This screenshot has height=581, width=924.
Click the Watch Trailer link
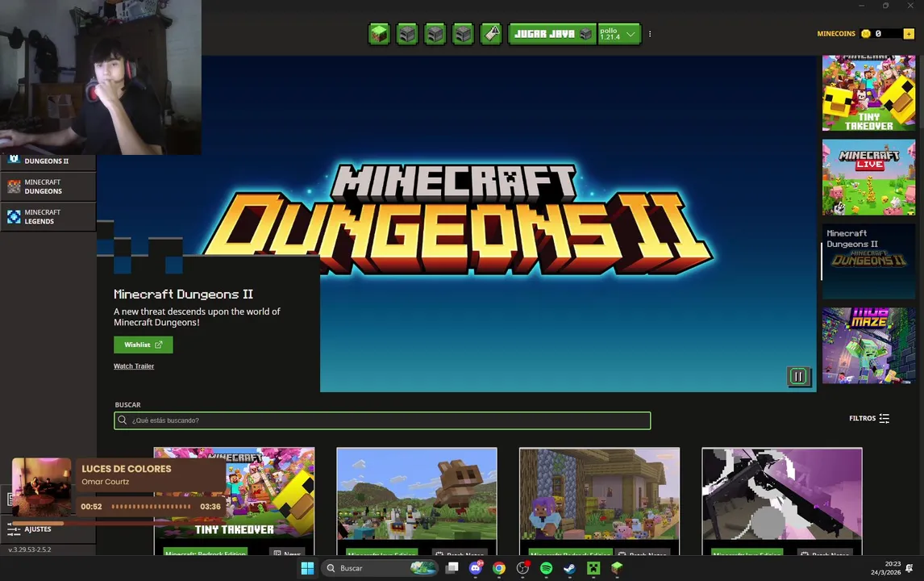pos(134,366)
